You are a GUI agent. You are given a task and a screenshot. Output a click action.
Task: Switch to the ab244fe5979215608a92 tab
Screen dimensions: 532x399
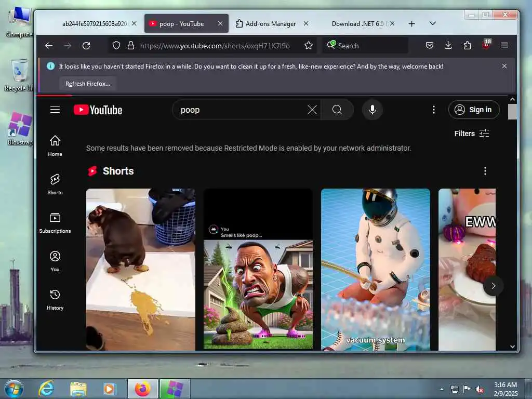[x=95, y=24]
